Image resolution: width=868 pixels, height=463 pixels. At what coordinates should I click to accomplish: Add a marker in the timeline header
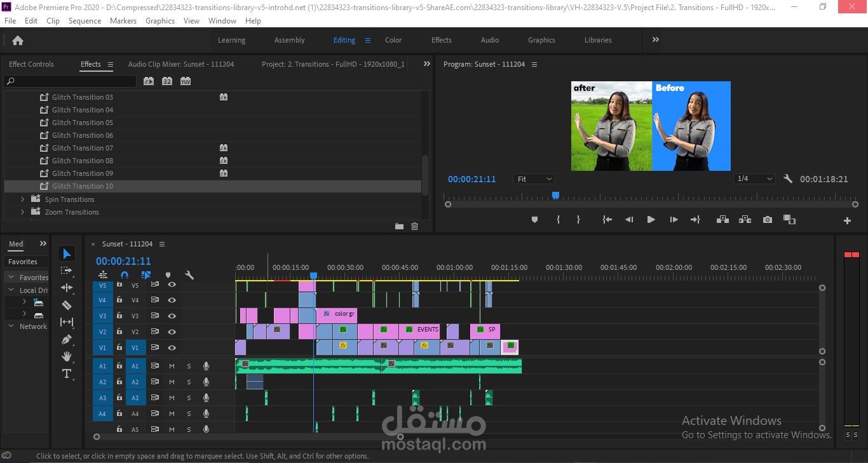click(168, 276)
